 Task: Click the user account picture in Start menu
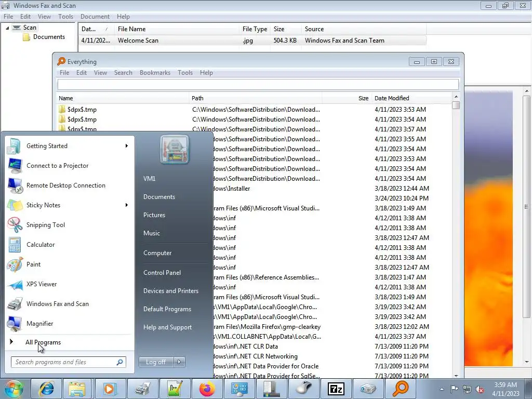175,149
